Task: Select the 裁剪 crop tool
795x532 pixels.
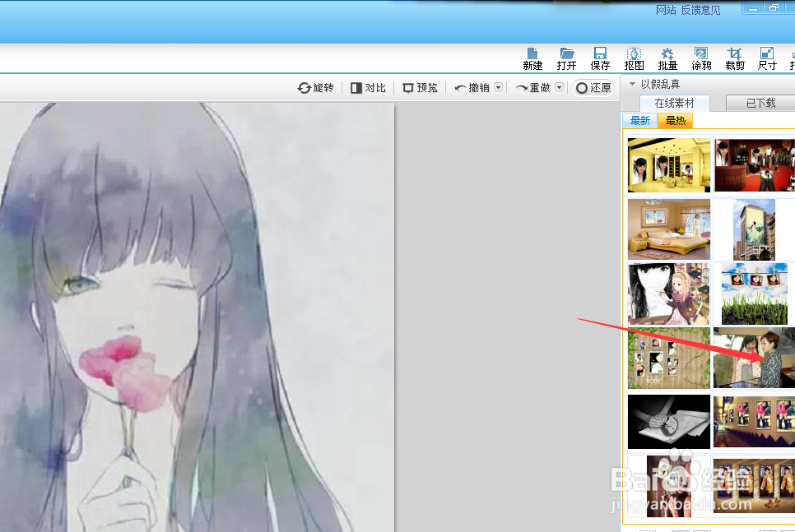Action: (x=735, y=58)
